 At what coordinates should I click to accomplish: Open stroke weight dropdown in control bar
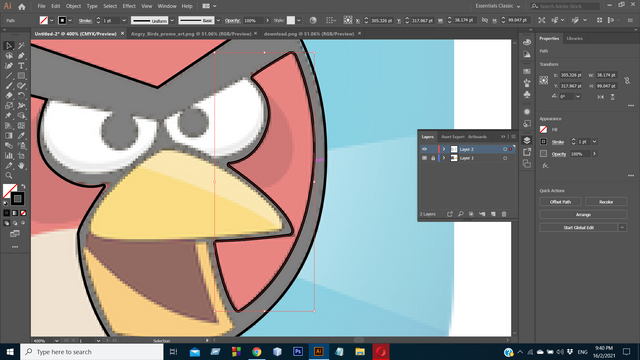[x=124, y=20]
